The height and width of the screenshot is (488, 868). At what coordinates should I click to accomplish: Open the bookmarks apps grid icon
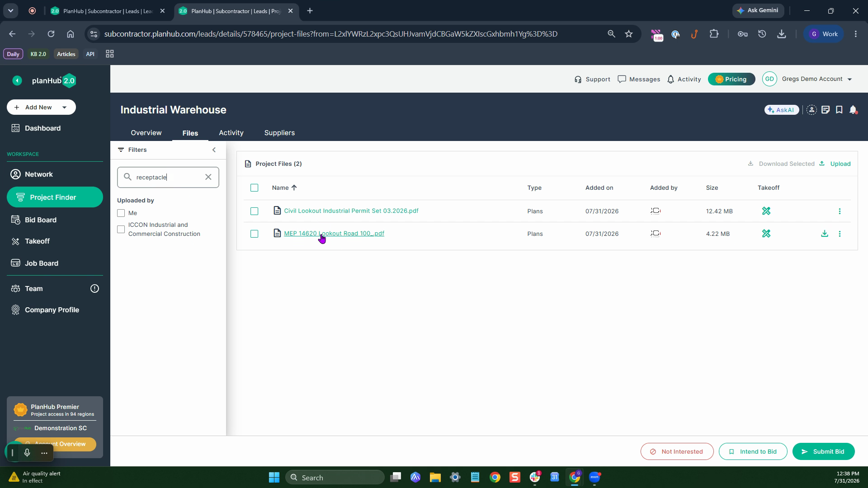coord(109,54)
